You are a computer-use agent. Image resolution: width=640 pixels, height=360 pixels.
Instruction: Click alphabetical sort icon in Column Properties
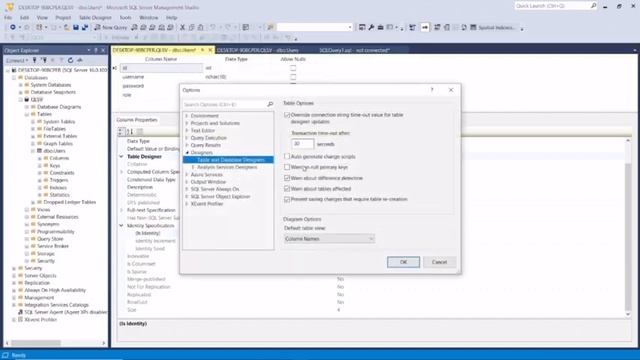tap(130, 131)
